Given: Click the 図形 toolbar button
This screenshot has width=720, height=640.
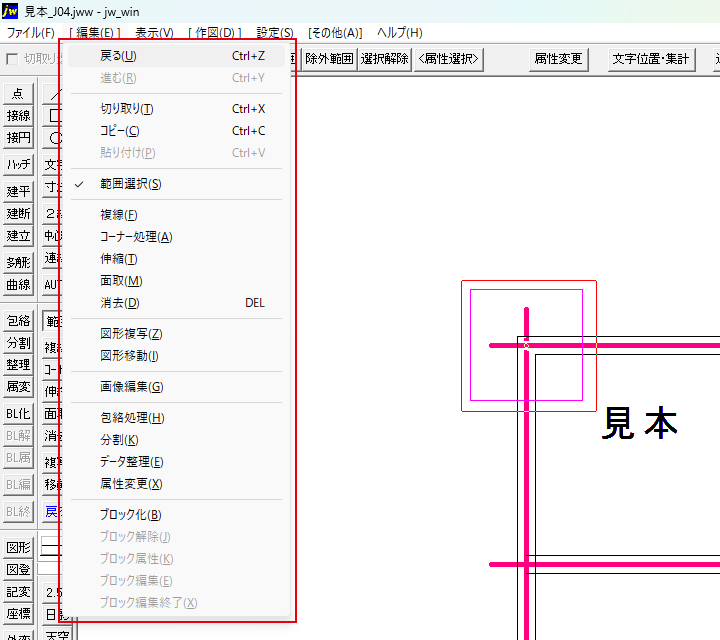Looking at the screenshot, I should 18,548.
